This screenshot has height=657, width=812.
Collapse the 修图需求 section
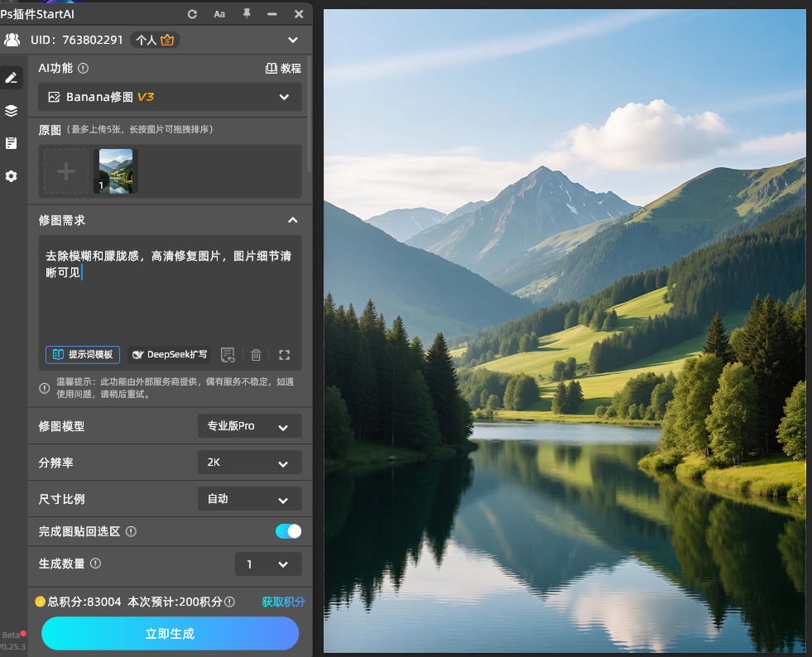point(293,220)
